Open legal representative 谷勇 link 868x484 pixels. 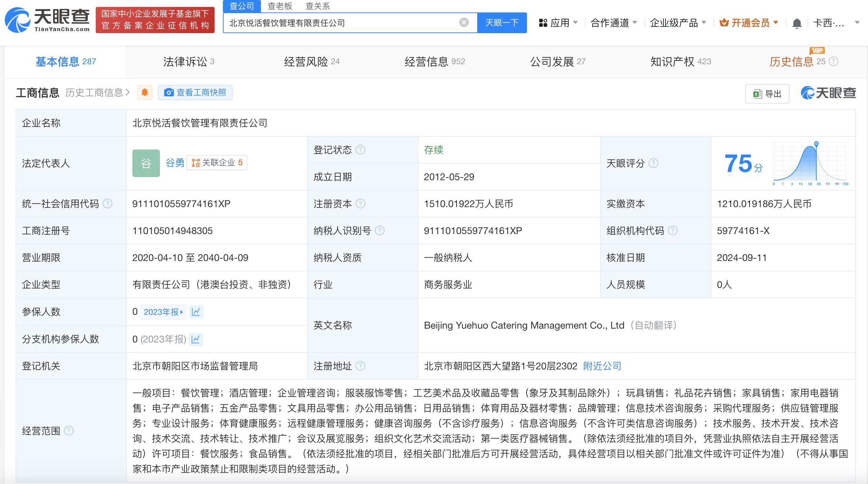(175, 163)
